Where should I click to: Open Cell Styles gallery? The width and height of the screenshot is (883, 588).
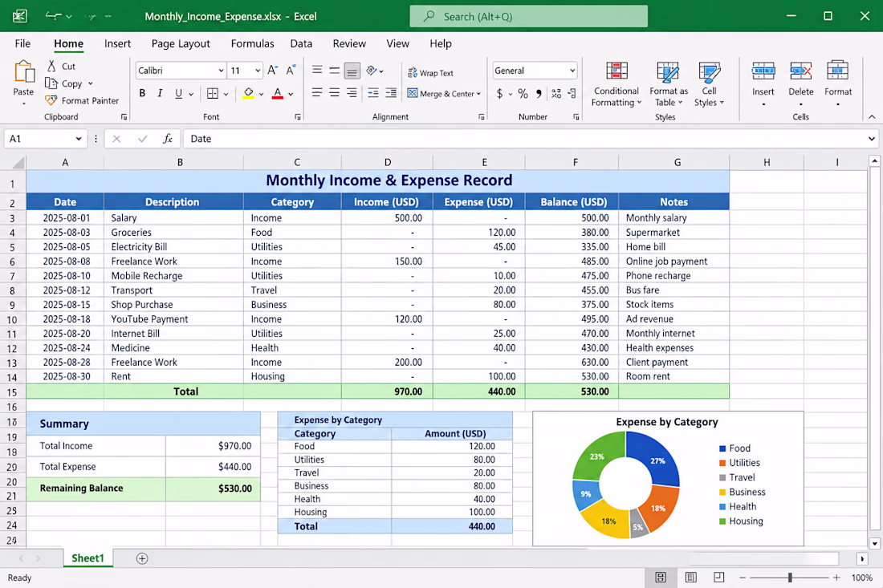pyautogui.click(x=709, y=83)
